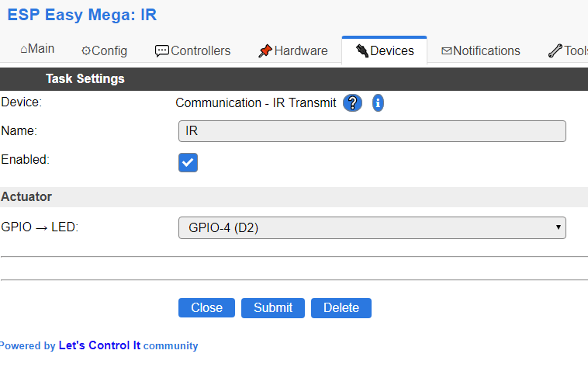Click the wrench icon for Tools

click(555, 50)
